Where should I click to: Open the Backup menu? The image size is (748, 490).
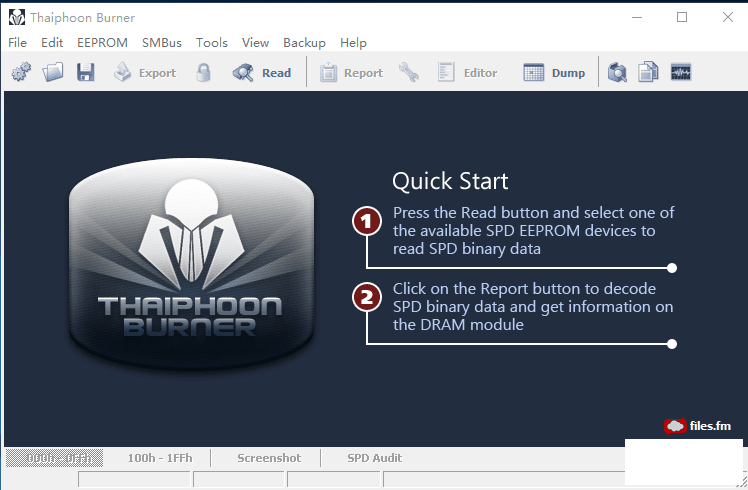[x=304, y=42]
